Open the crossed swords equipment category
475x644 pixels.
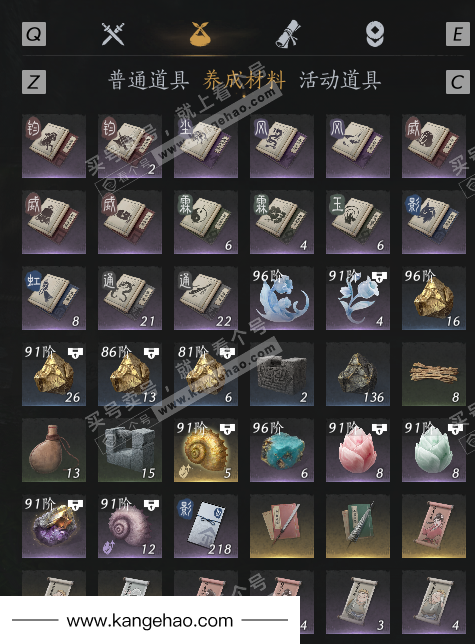112,34
